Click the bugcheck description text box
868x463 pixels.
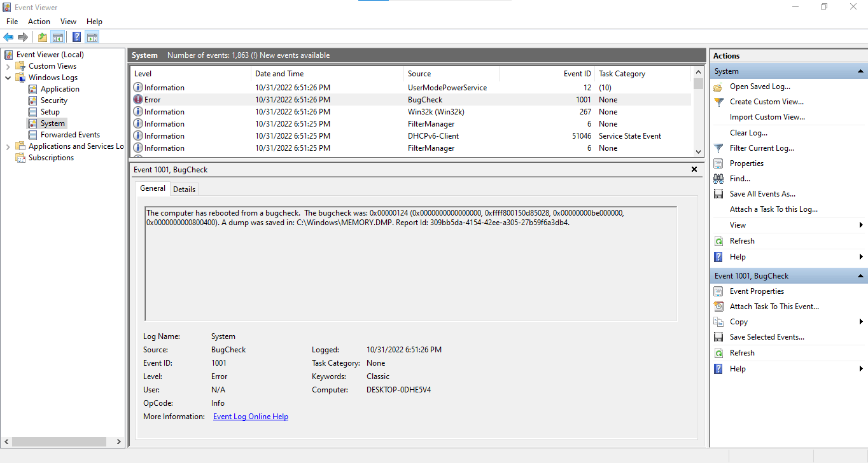click(x=411, y=263)
